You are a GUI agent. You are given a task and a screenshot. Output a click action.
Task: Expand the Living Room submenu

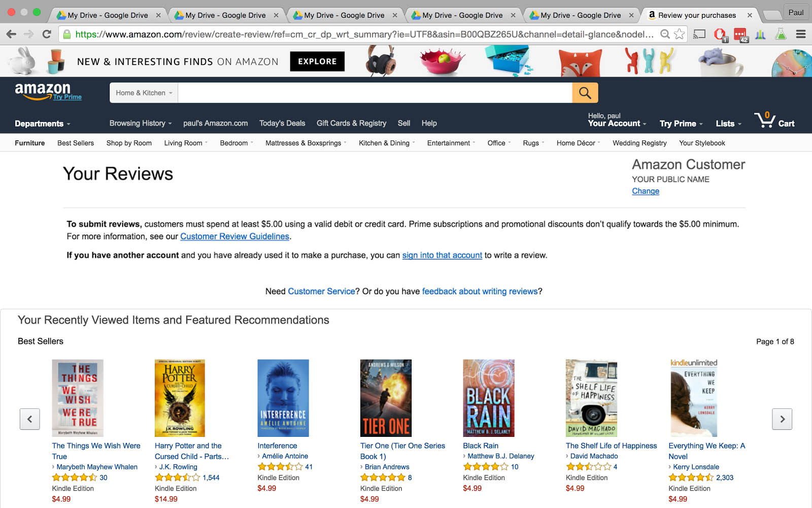pyautogui.click(x=186, y=143)
